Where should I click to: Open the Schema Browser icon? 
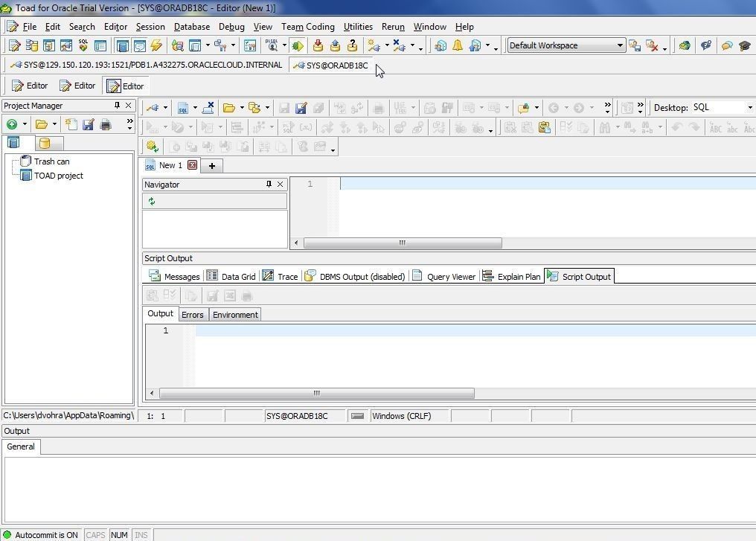(32, 46)
